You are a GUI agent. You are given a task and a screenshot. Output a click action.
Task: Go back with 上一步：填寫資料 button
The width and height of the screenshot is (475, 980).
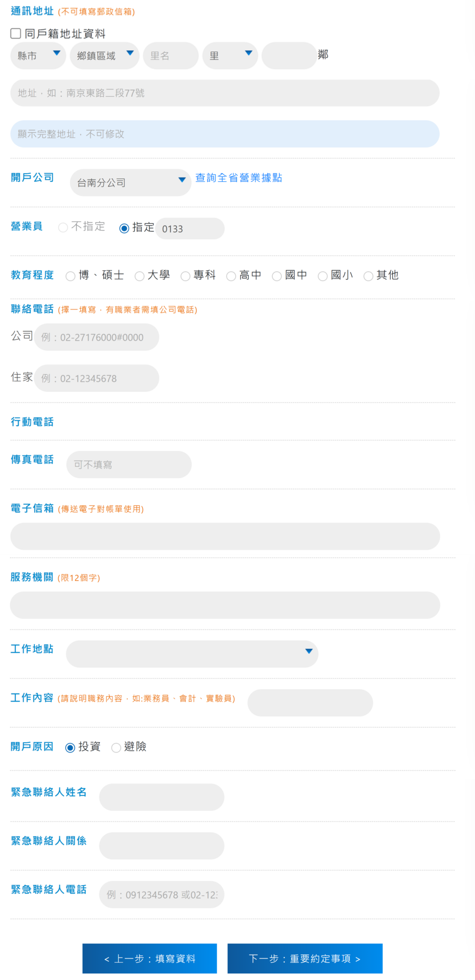150,958
